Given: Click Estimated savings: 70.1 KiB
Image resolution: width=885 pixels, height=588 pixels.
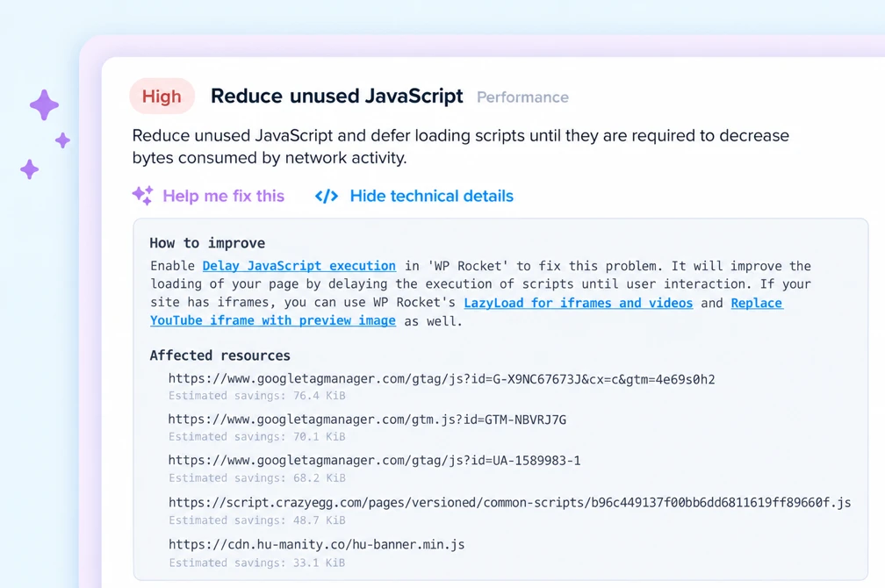Looking at the screenshot, I should click(x=256, y=437).
